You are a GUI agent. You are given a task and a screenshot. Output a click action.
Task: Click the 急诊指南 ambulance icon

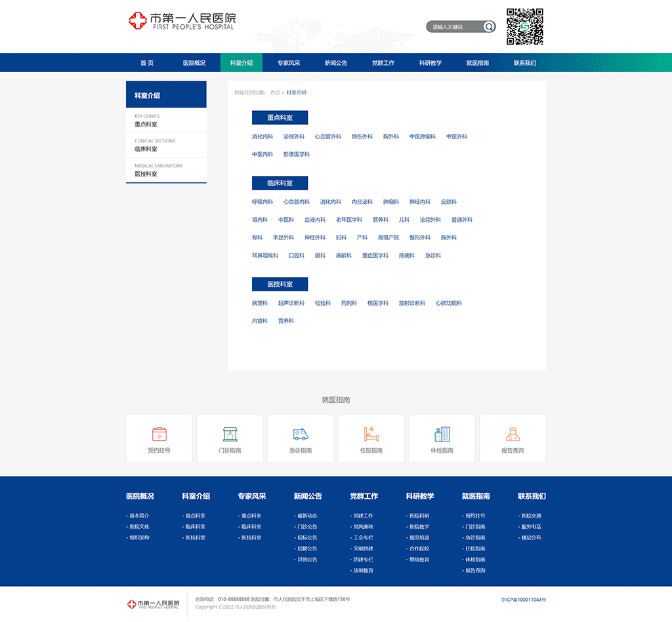(x=301, y=434)
